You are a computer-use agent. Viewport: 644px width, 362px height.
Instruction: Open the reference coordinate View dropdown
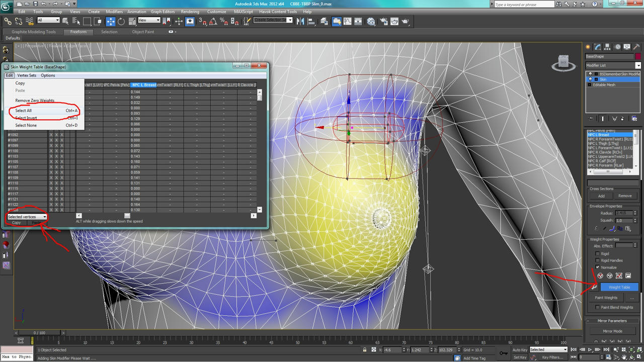(149, 21)
